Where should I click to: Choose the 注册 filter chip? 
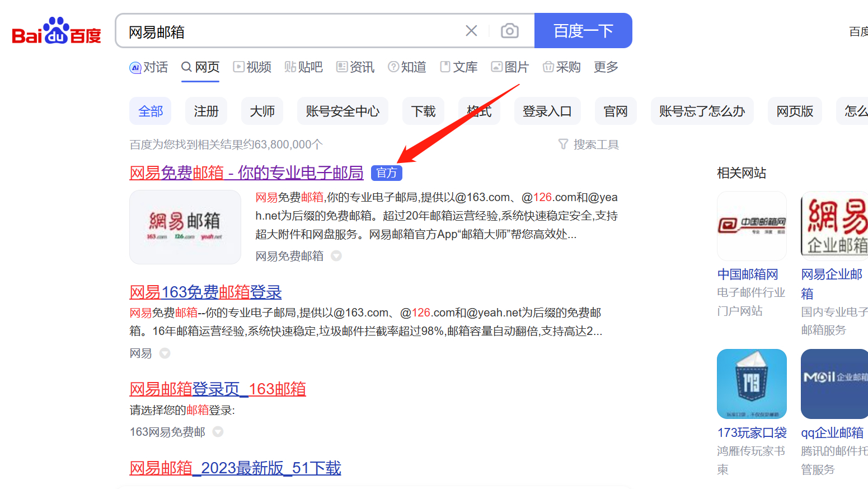206,111
